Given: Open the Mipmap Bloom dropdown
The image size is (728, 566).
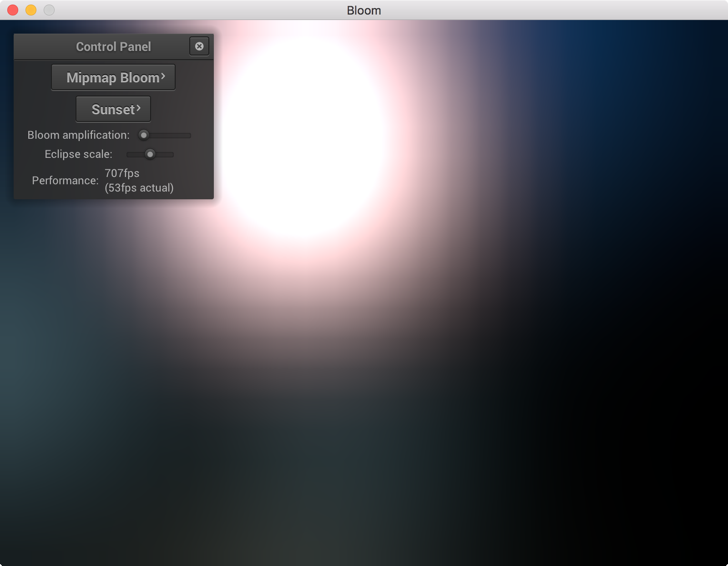Looking at the screenshot, I should (113, 78).
